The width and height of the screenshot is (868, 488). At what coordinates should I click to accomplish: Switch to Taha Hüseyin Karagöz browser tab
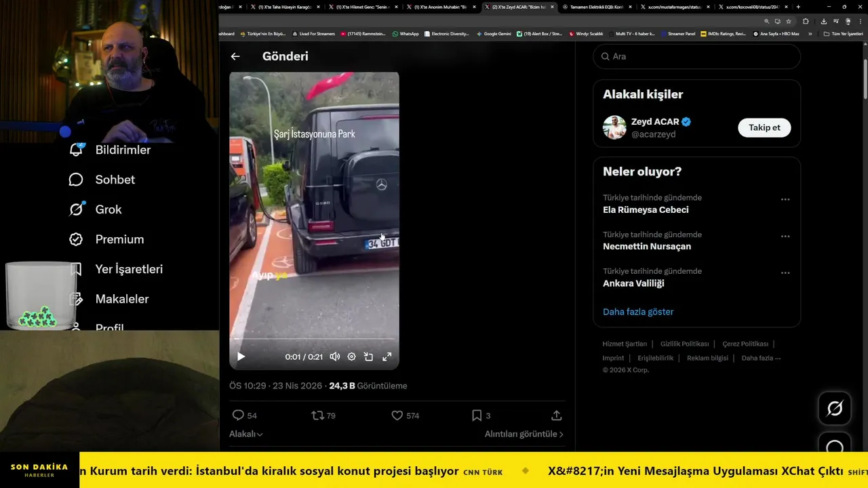(285, 7)
